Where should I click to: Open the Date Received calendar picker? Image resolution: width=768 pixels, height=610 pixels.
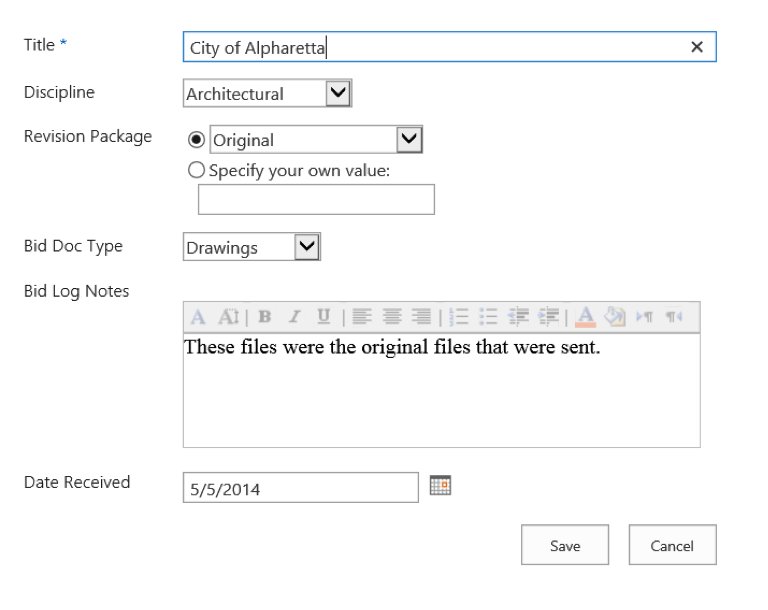[440, 486]
